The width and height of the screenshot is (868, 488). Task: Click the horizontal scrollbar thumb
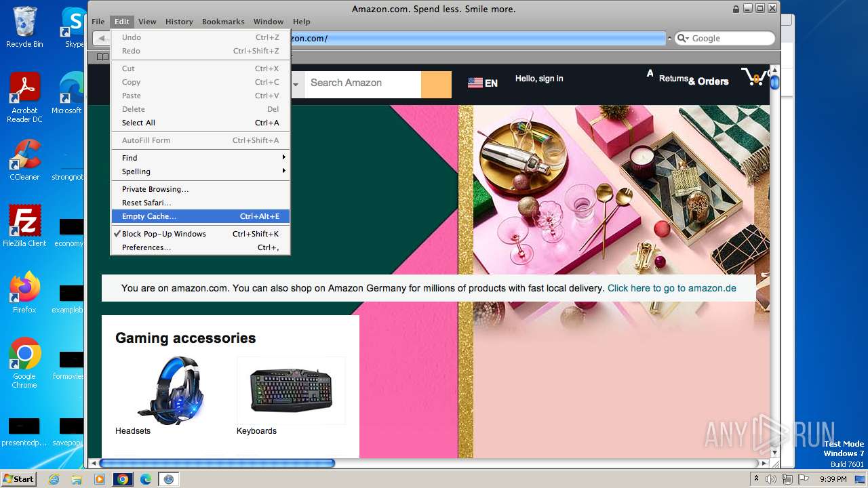coord(217,464)
